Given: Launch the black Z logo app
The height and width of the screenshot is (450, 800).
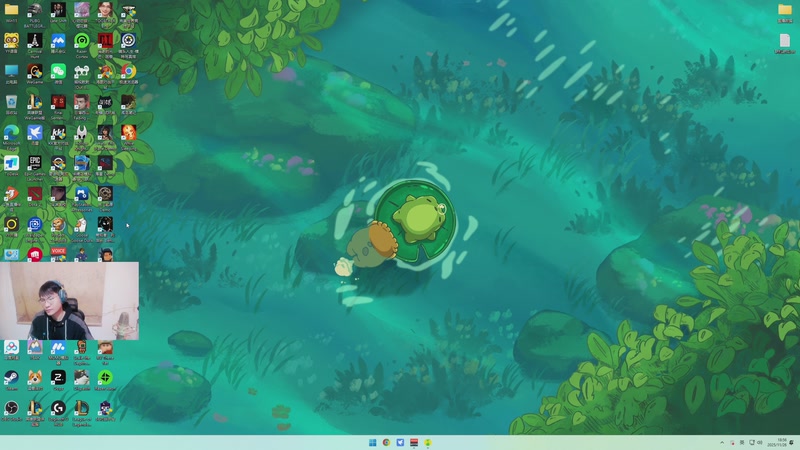Looking at the screenshot, I should point(58,379).
